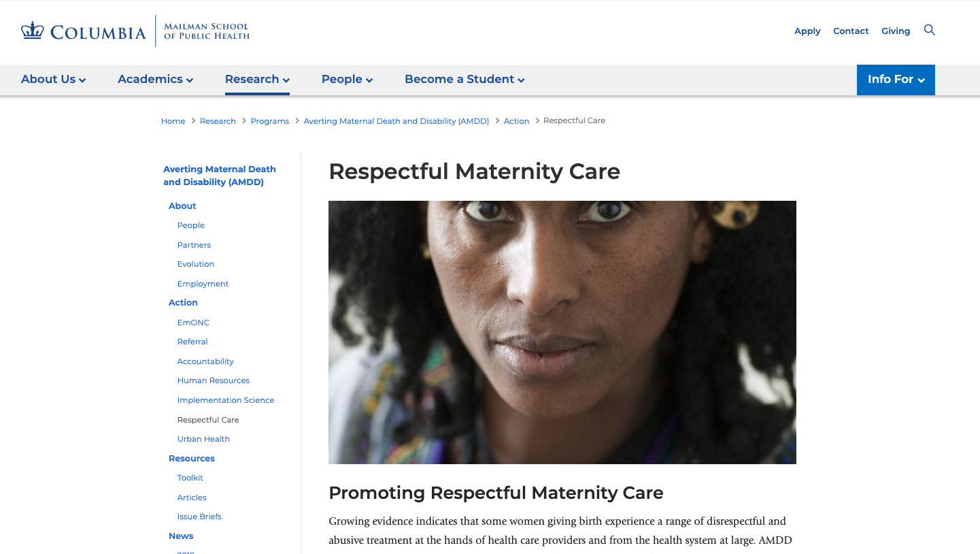980x554 pixels.
Task: Open the search magnifier icon
Action: pyautogui.click(x=929, y=30)
